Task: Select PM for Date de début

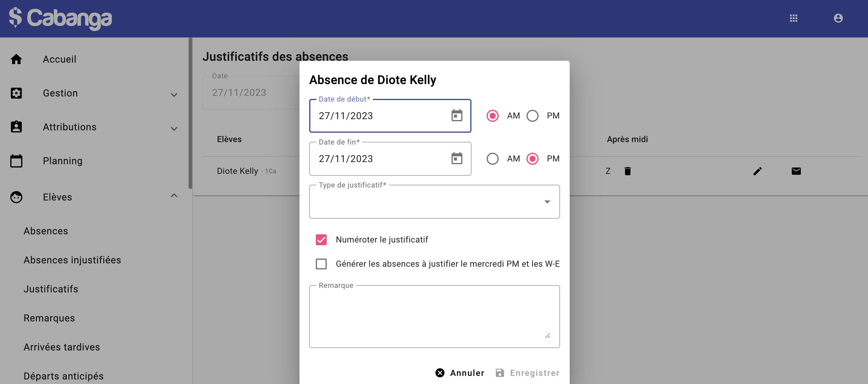Action: [532, 116]
